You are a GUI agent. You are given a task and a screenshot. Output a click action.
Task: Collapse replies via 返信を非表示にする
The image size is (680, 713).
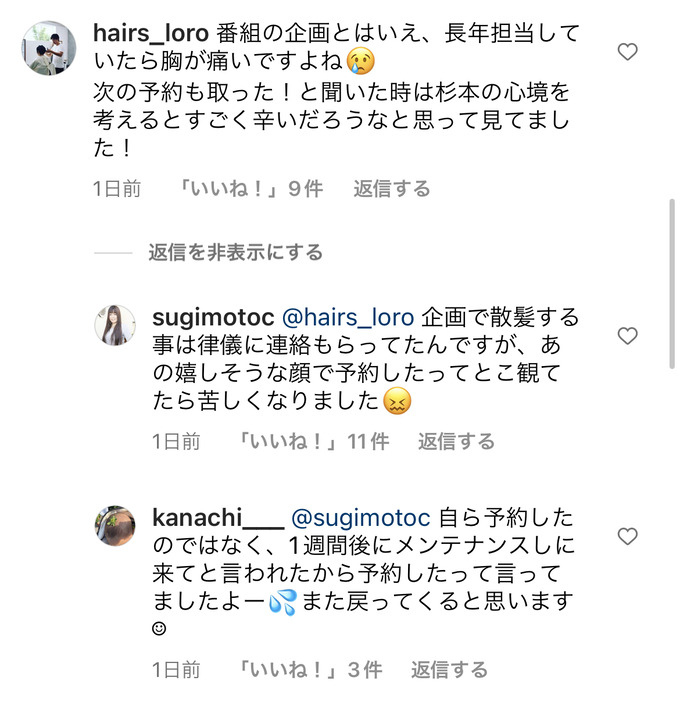tap(235, 252)
